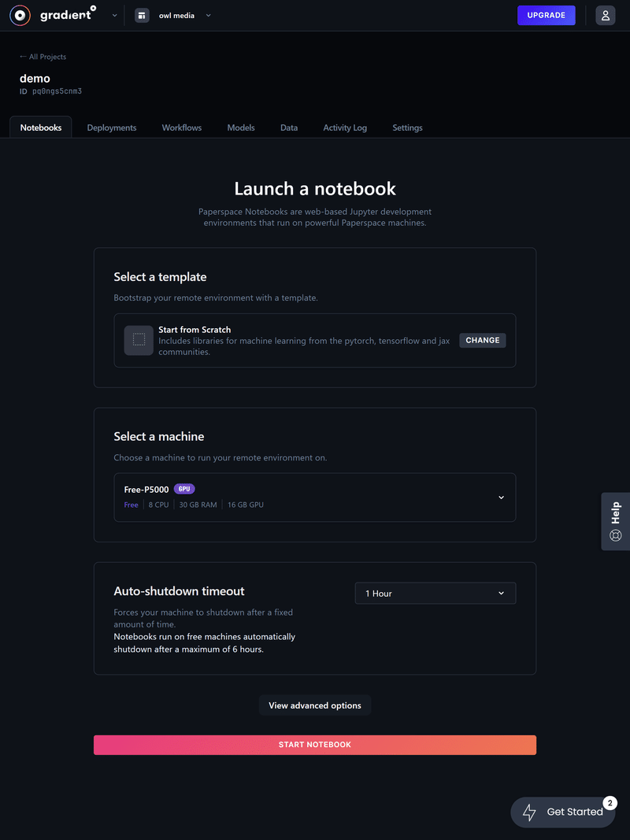Click the owl media team icon

point(142,16)
